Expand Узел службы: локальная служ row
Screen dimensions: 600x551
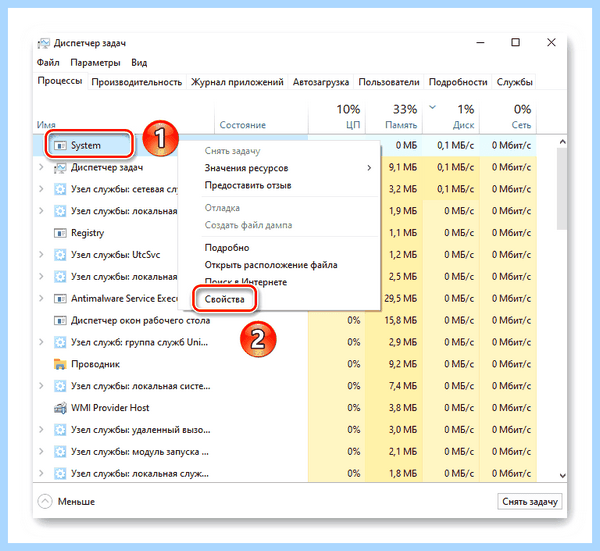click(x=41, y=473)
